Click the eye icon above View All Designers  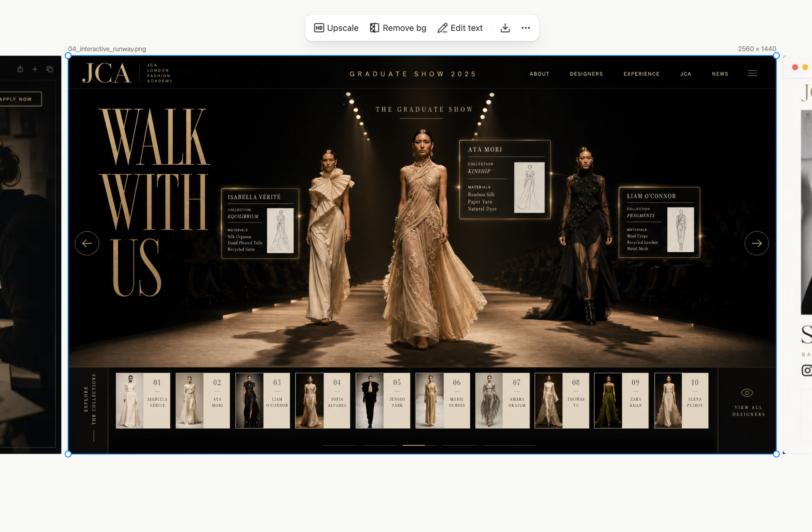coord(747,393)
